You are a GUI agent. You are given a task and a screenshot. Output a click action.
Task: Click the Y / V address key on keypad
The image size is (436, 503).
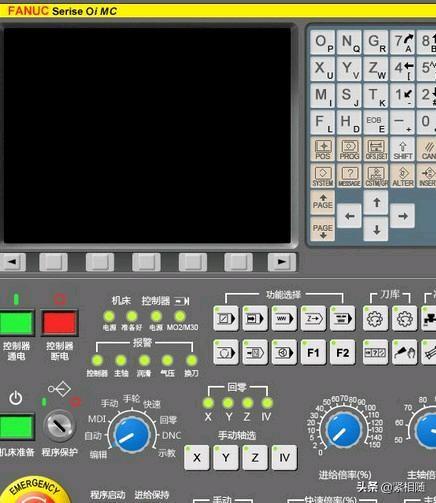[349, 69]
